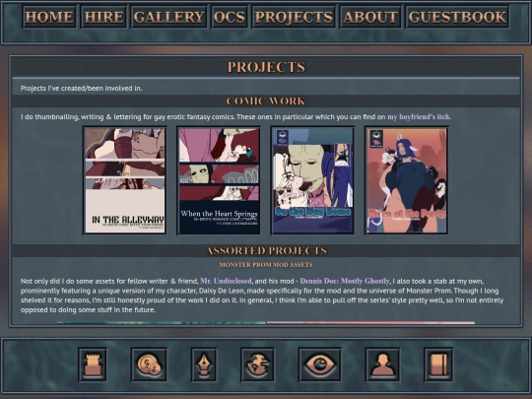Open the HIRE navigation tab
This screenshot has height=399, width=532.
click(x=103, y=17)
